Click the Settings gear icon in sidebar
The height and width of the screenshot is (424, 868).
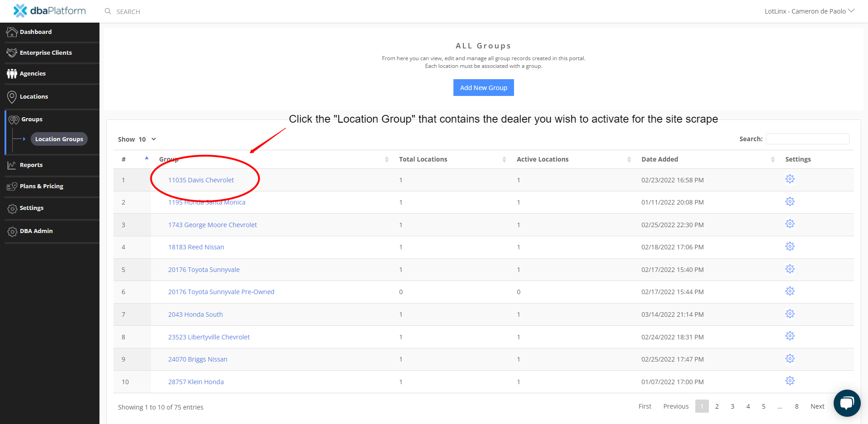click(x=12, y=209)
